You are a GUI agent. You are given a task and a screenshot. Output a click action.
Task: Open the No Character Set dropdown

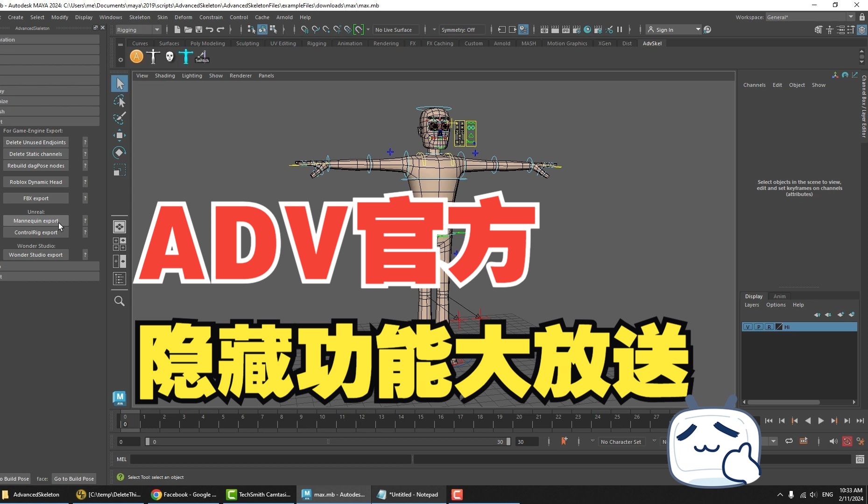coord(621,441)
